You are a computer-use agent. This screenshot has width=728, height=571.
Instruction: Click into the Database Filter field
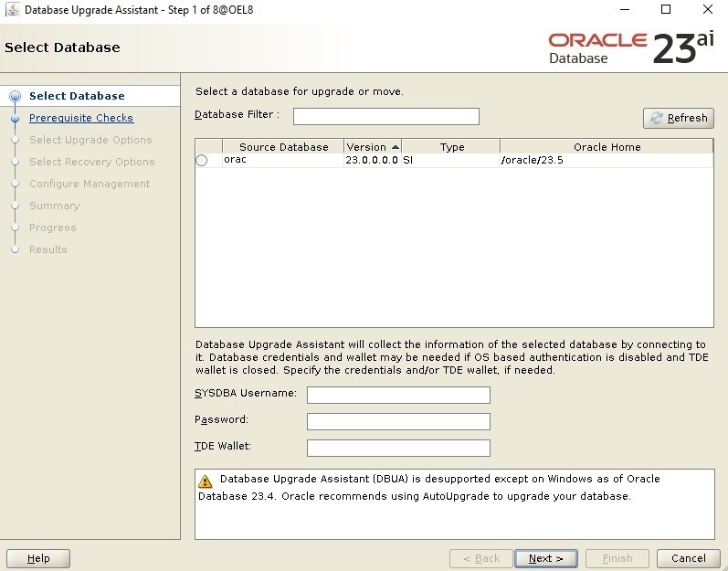(x=385, y=116)
